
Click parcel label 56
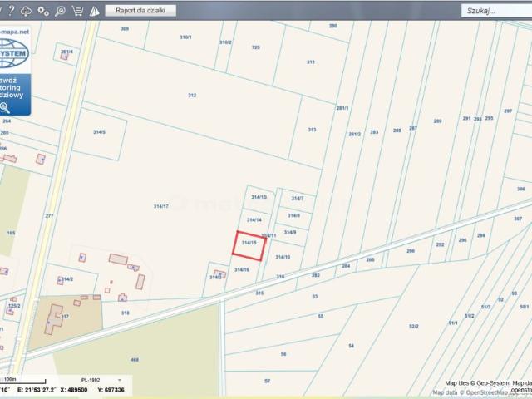point(283,354)
